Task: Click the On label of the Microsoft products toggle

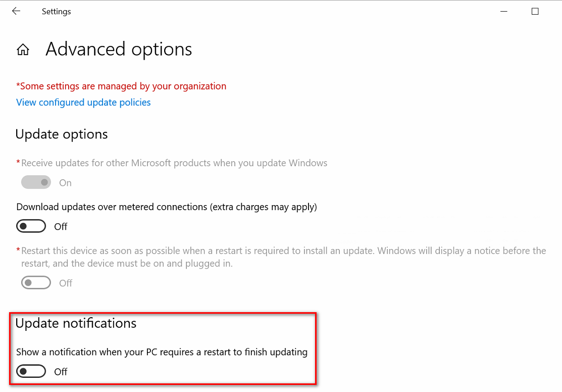Action: click(x=65, y=182)
